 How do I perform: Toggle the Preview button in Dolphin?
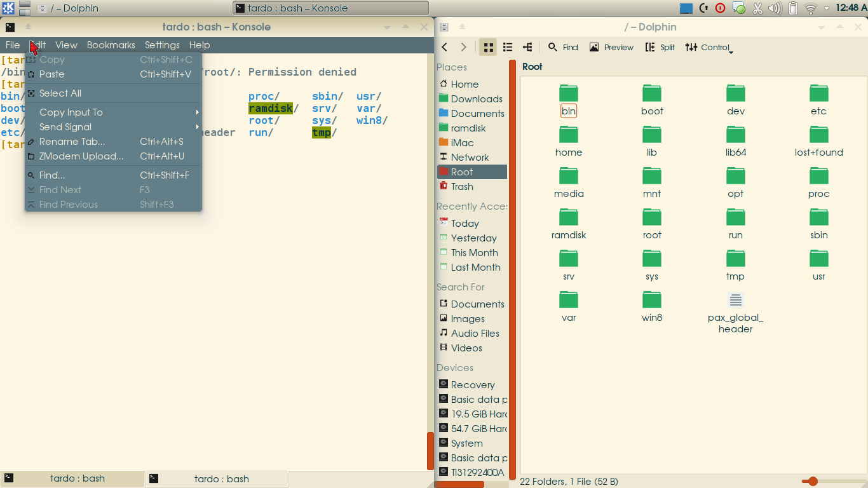611,47
